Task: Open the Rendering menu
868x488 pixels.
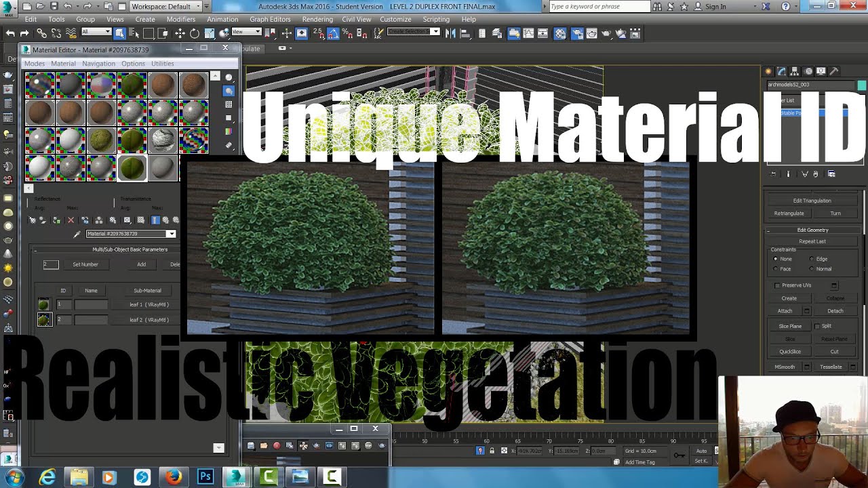Action: click(317, 19)
